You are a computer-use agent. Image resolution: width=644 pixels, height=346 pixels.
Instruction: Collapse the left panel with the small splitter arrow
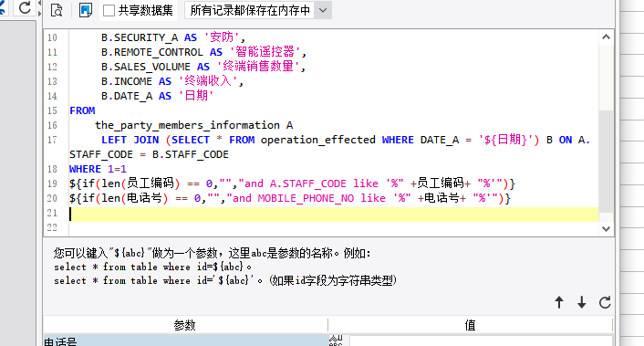coord(39,4)
